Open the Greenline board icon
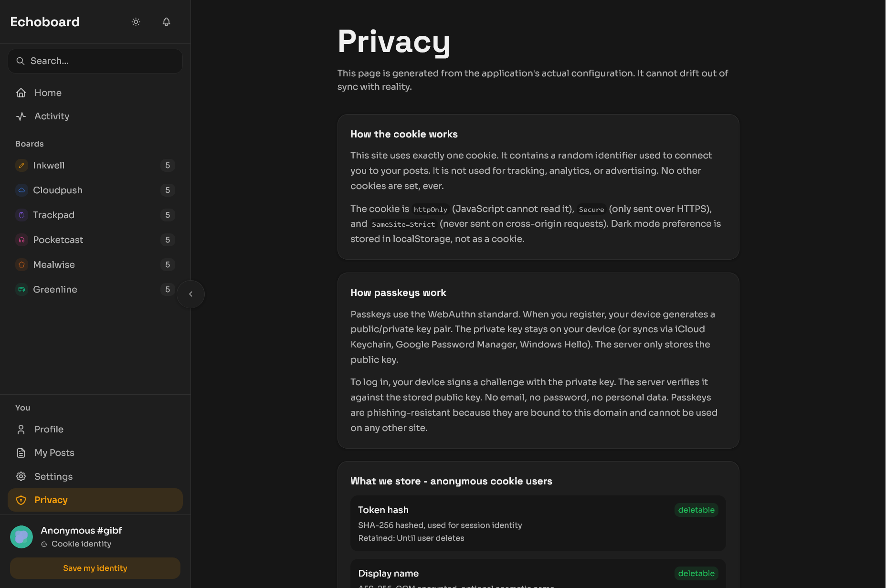The width and height of the screenshot is (886, 588). click(21, 290)
